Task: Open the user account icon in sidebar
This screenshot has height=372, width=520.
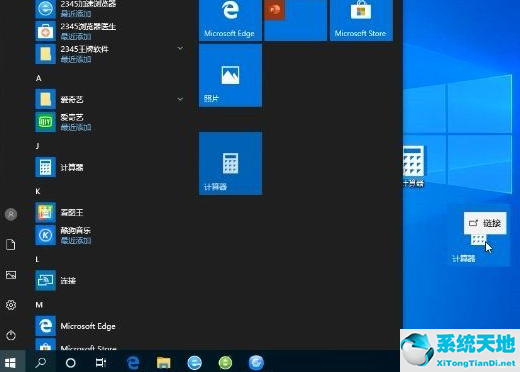Action: (11, 214)
